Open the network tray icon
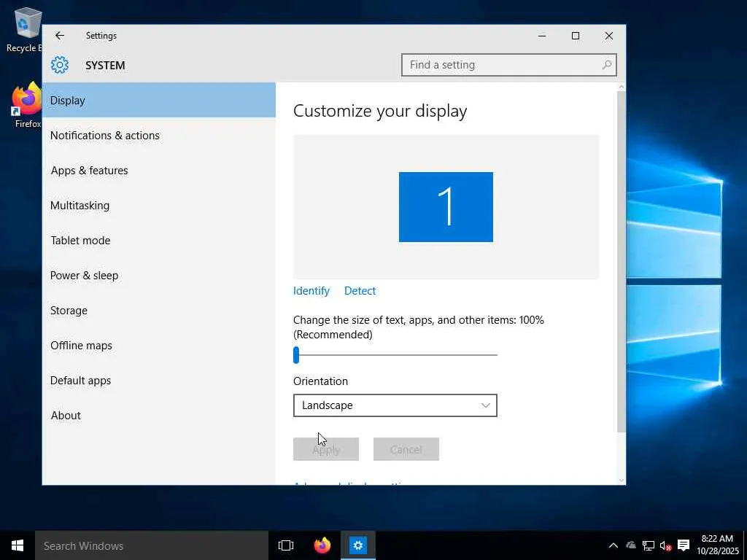The width and height of the screenshot is (747, 560). (648, 545)
